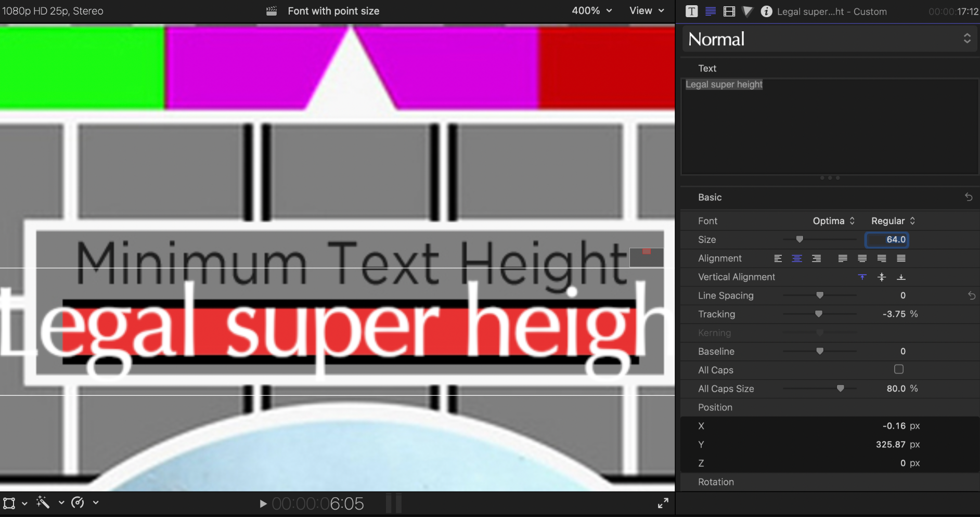980x517 pixels.
Task: Select left text alignment
Action: coord(778,258)
